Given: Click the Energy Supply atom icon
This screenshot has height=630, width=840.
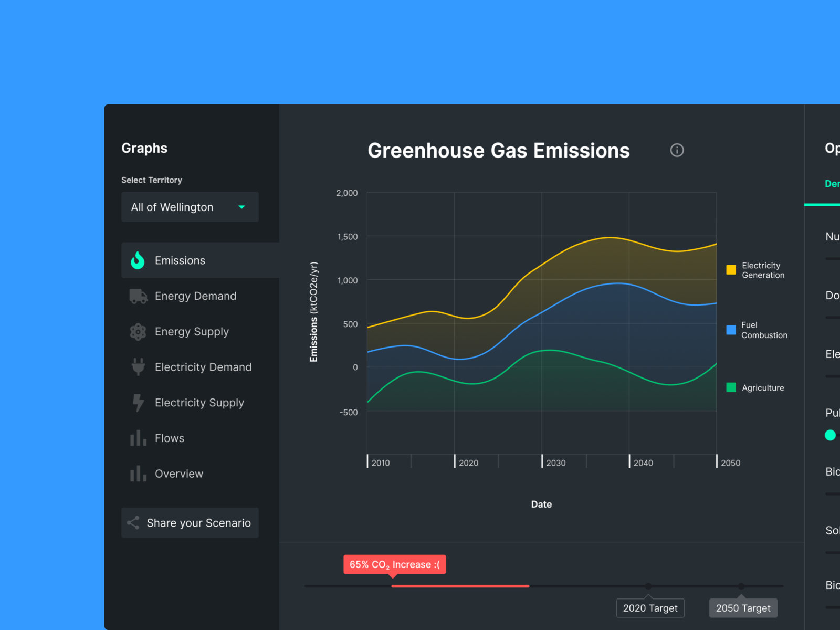Looking at the screenshot, I should tap(138, 332).
